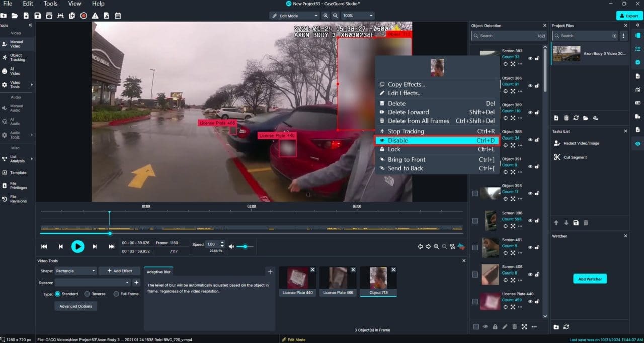644x343 pixels.
Task: Click the Add Watcher button
Action: click(590, 279)
